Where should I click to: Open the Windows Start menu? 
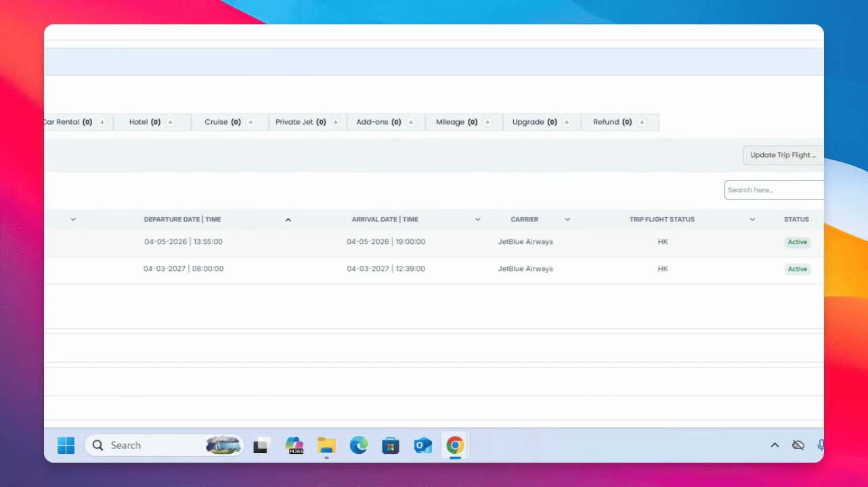pyautogui.click(x=66, y=445)
